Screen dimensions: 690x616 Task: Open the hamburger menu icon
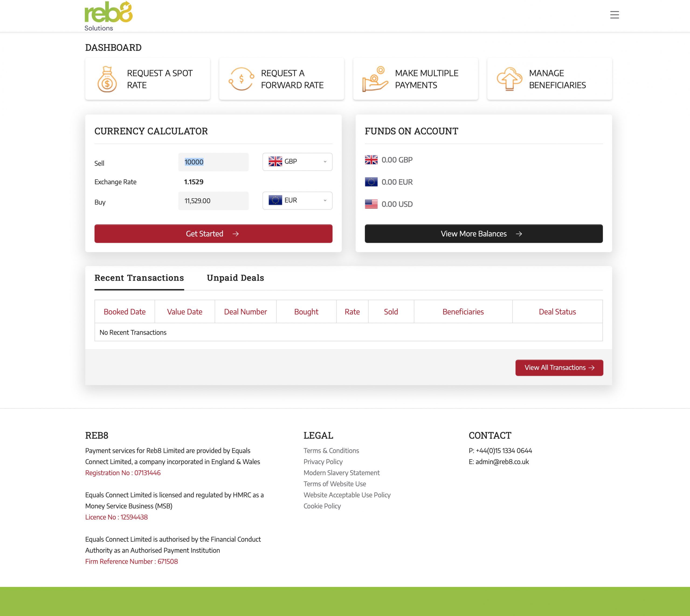[x=614, y=15]
